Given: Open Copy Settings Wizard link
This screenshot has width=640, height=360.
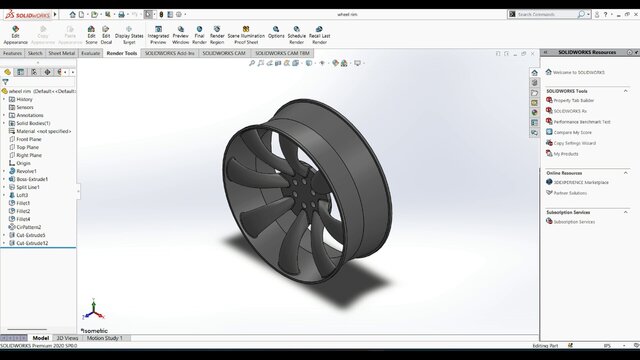Looking at the screenshot, I should (575, 143).
